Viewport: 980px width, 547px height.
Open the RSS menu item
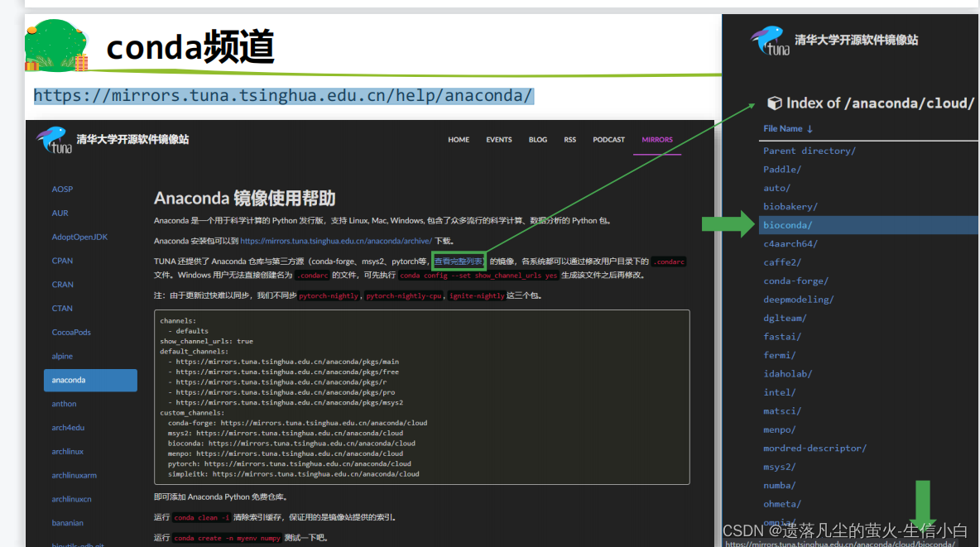[569, 139]
